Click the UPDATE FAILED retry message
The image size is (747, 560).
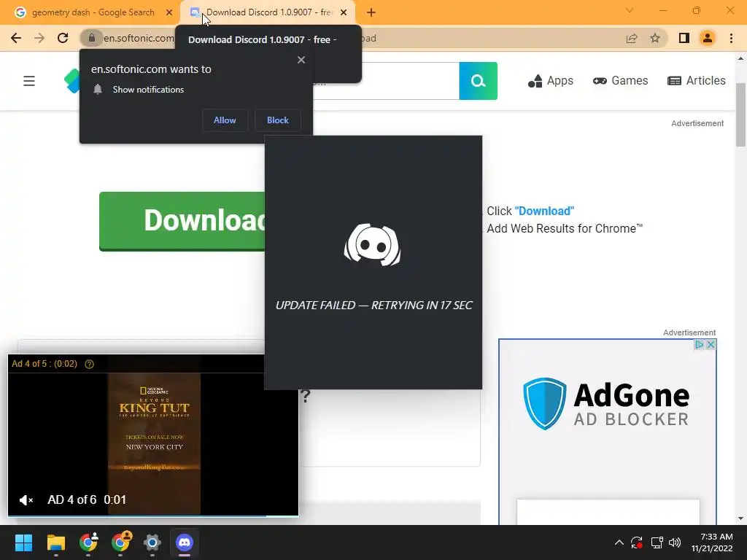click(x=374, y=306)
